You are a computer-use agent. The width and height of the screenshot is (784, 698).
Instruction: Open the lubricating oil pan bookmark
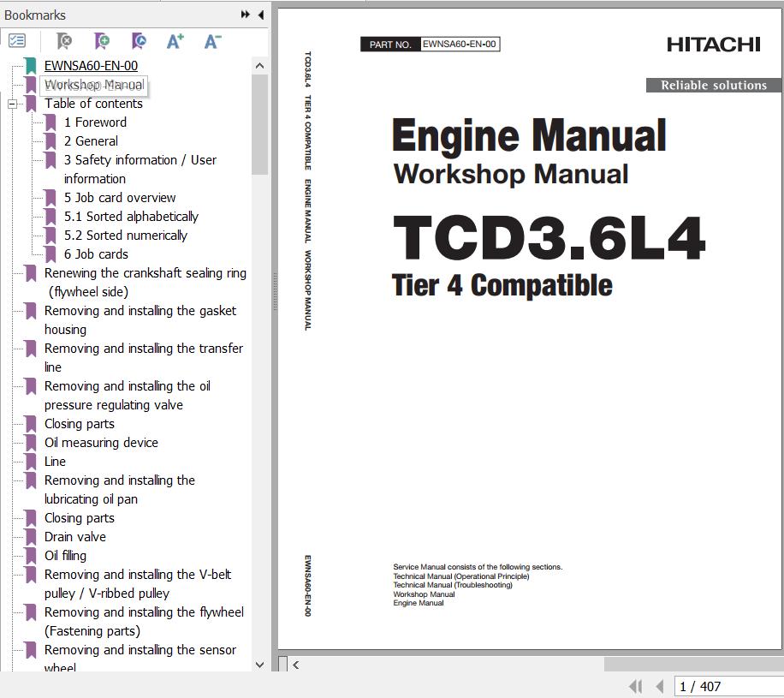pos(120,489)
